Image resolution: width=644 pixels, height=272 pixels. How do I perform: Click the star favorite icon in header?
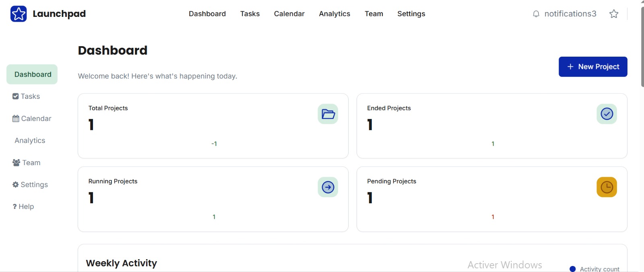613,14
